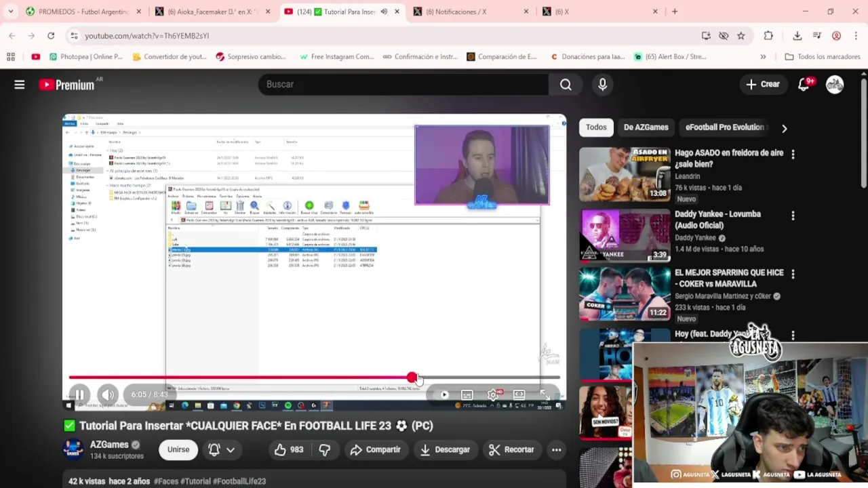Expand hidden bookmarks with double chevron
Viewport: 868px width, 488px height.
[763, 57]
